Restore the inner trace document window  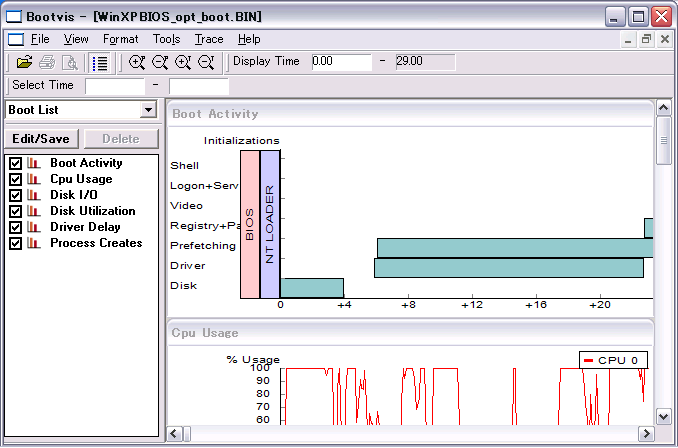tap(646, 40)
